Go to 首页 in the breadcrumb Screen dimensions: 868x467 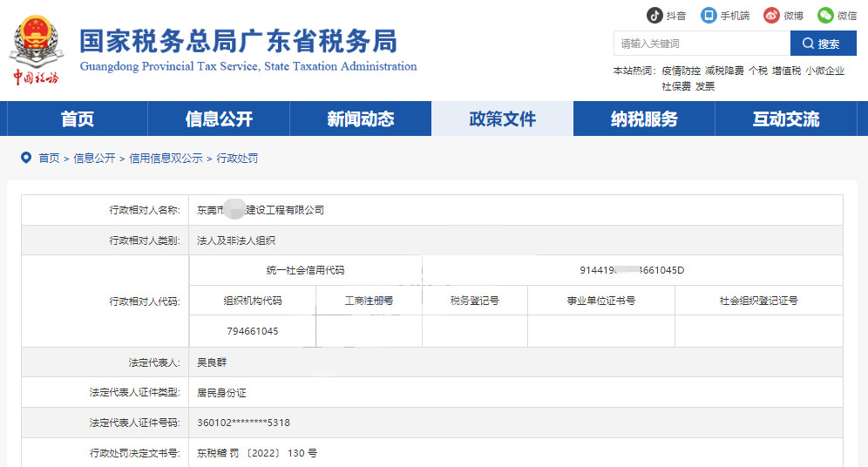click(x=49, y=159)
